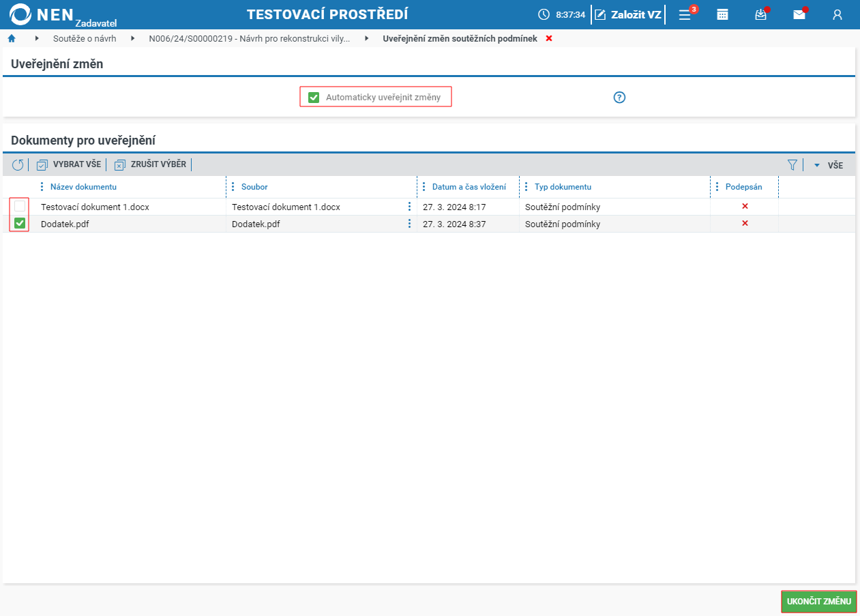Click ZRUŠIT VÝBĚR to clear selection
The height and width of the screenshot is (616, 860).
pos(150,164)
